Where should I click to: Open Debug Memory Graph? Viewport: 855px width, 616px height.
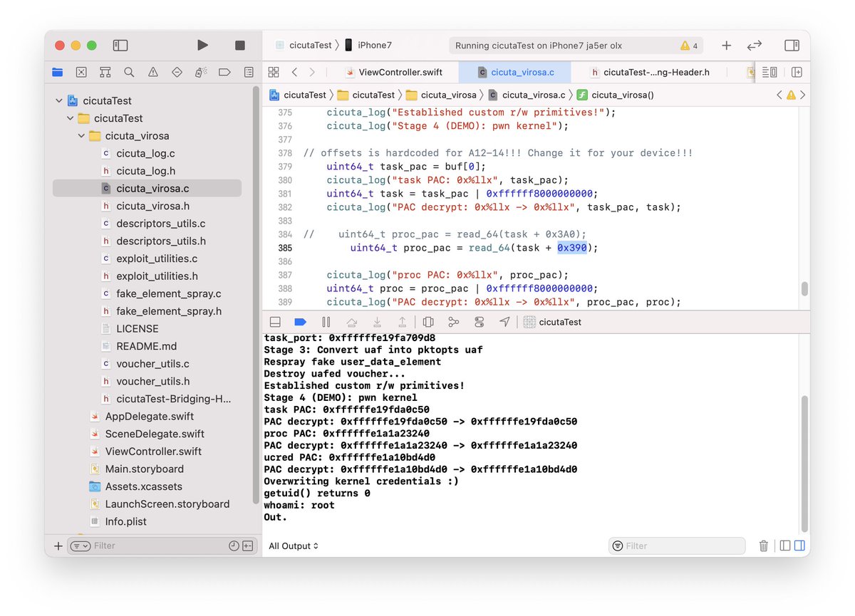point(453,322)
